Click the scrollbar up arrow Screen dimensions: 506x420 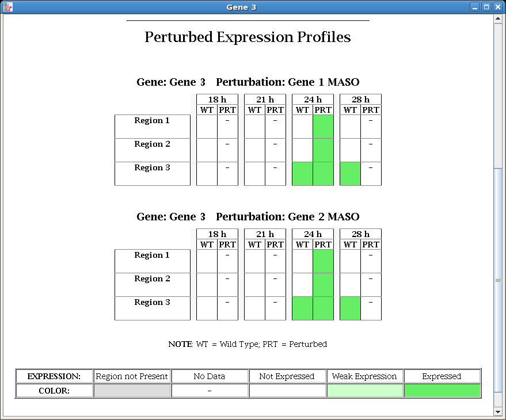[x=498, y=19]
